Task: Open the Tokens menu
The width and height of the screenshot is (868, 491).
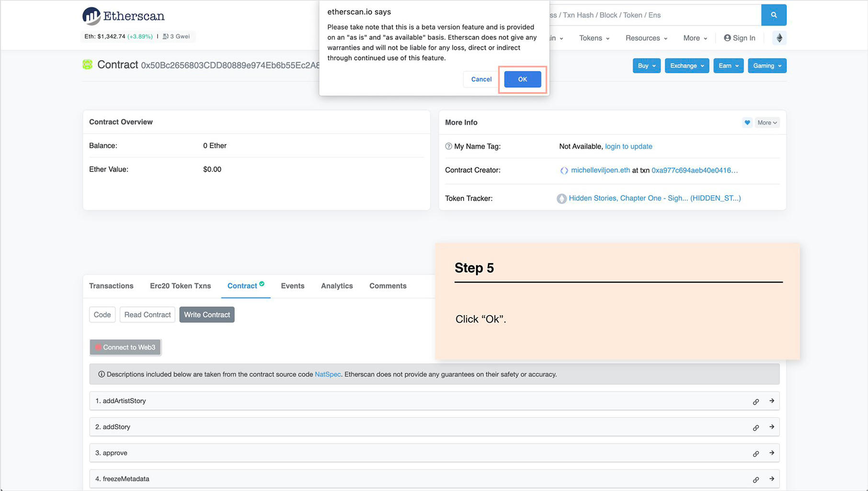Action: point(594,38)
